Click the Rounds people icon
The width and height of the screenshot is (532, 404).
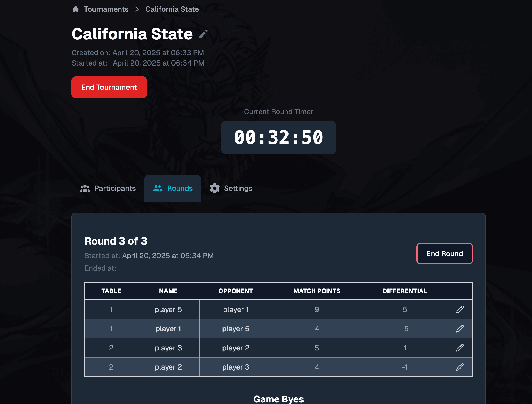pyautogui.click(x=158, y=189)
